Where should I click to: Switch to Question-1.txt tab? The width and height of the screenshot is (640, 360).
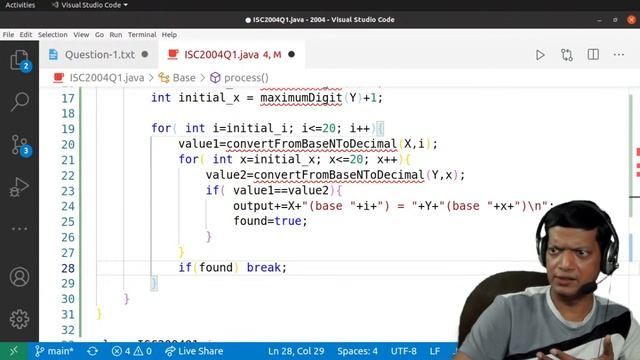99,54
